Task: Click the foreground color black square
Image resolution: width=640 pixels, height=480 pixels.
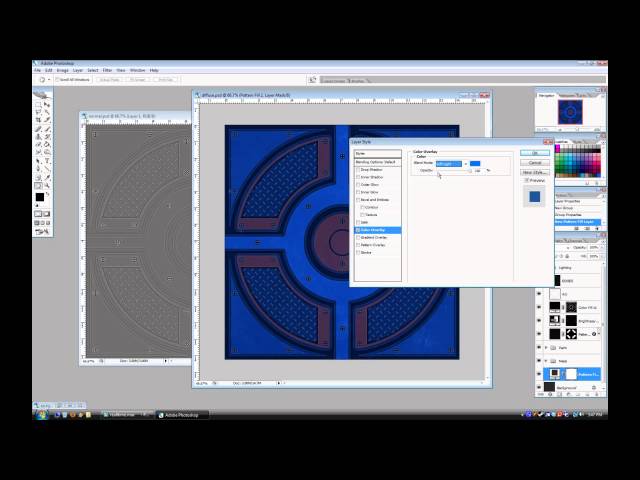Action: (38, 197)
